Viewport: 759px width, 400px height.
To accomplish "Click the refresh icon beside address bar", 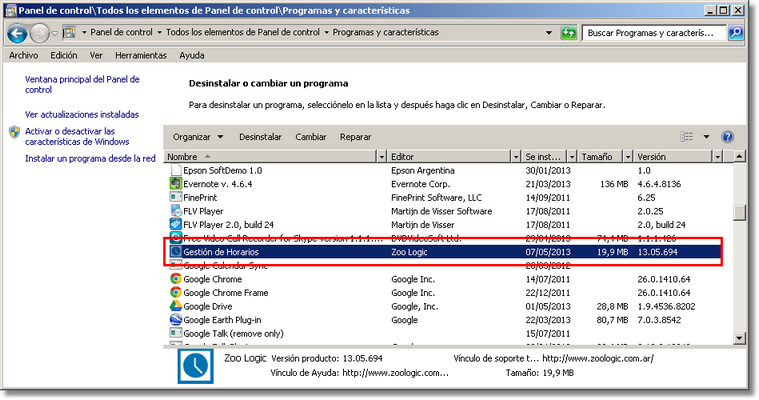I will point(569,33).
